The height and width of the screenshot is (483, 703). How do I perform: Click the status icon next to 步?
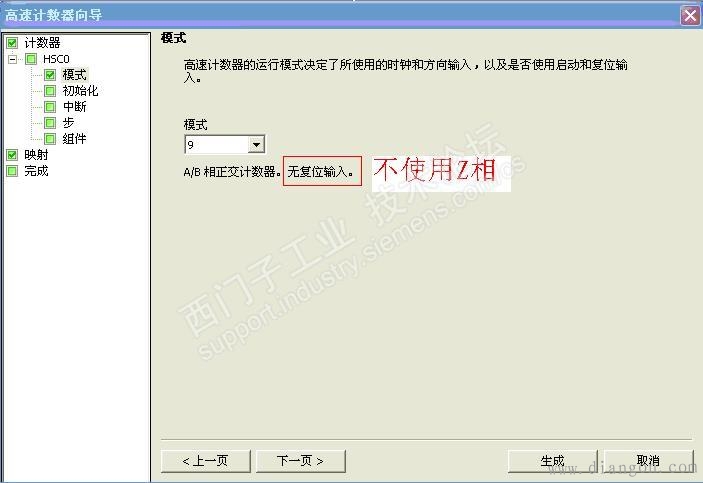click(x=50, y=123)
